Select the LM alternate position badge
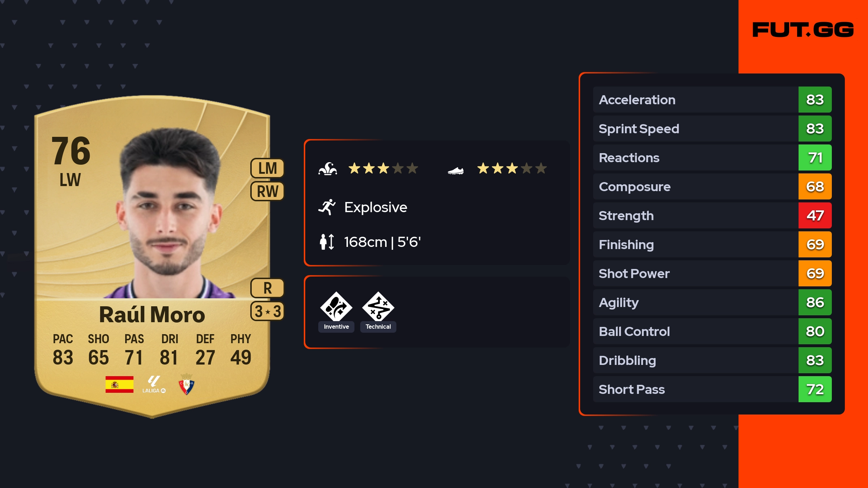Screen dimensions: 868x488 pyautogui.click(x=268, y=168)
